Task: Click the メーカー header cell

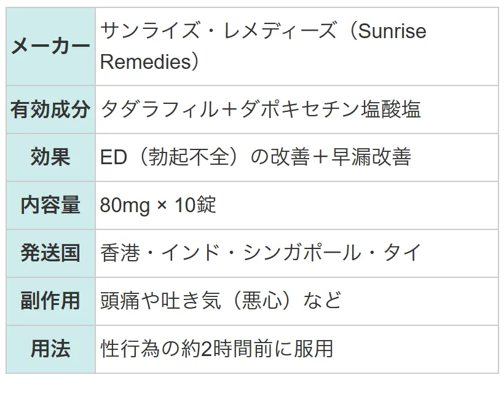Action: (x=51, y=47)
